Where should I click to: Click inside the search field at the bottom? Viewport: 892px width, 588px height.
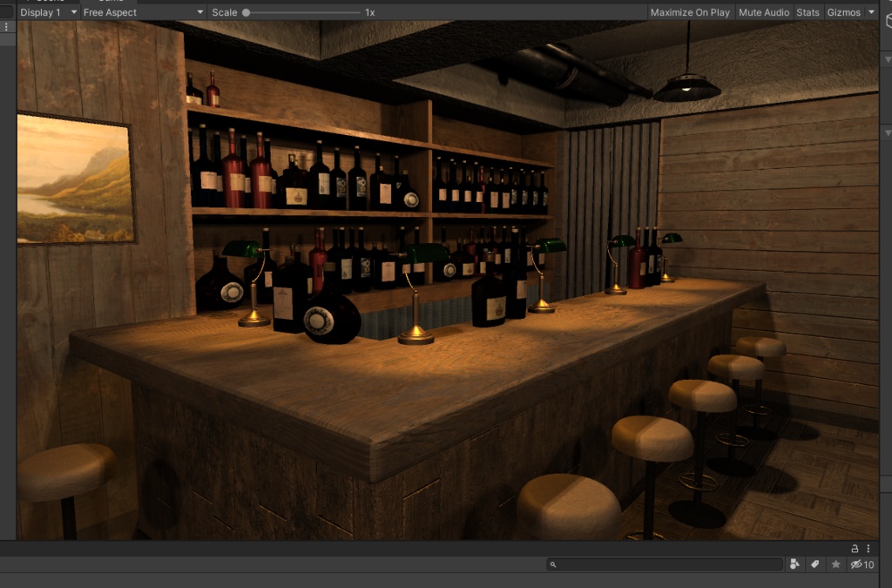click(665, 564)
